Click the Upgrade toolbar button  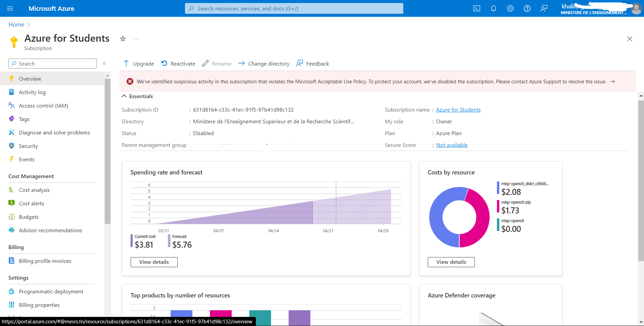click(x=139, y=64)
